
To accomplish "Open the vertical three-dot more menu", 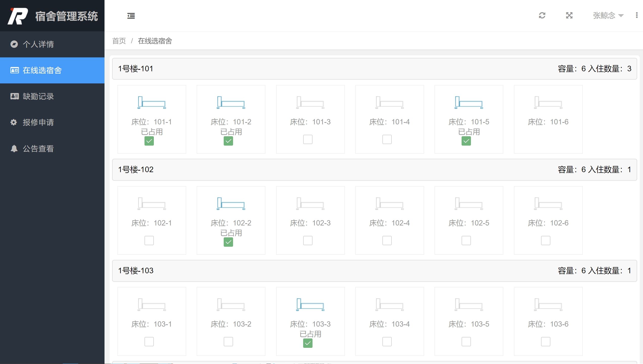I will click(x=636, y=15).
